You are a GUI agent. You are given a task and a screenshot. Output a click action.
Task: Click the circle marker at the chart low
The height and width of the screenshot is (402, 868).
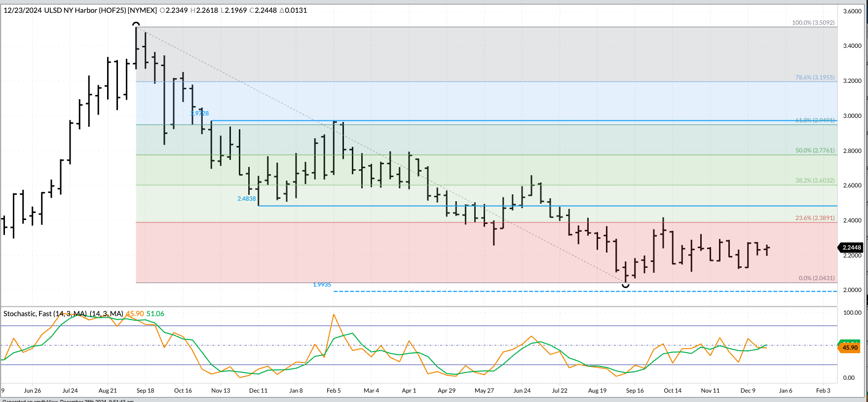(626, 285)
